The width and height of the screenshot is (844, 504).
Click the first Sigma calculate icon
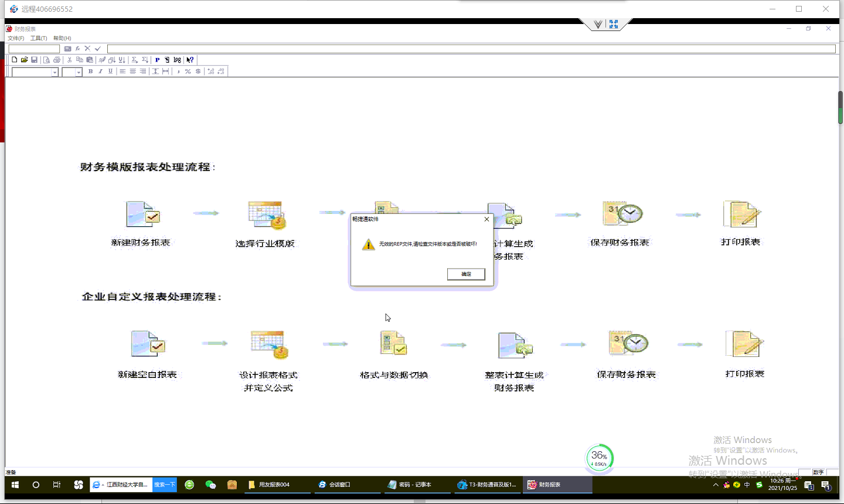pyautogui.click(x=135, y=60)
